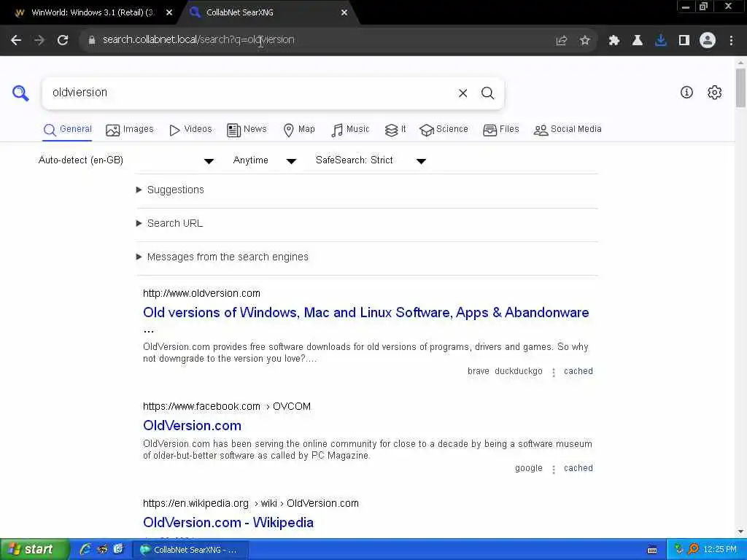Open OldVersion.com - Wikipedia result
747x560 pixels.
pyautogui.click(x=228, y=523)
